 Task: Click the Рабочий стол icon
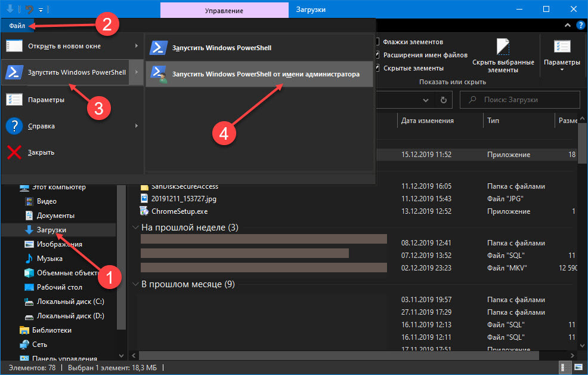(x=29, y=287)
